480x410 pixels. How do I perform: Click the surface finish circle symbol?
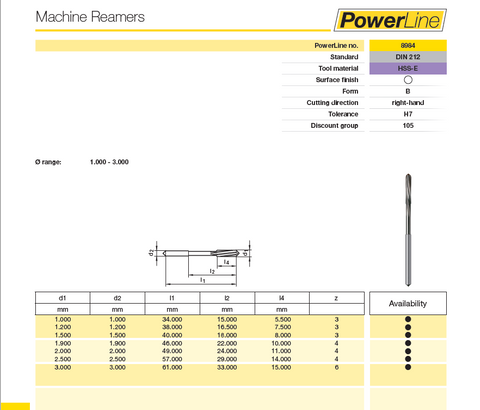tap(408, 80)
